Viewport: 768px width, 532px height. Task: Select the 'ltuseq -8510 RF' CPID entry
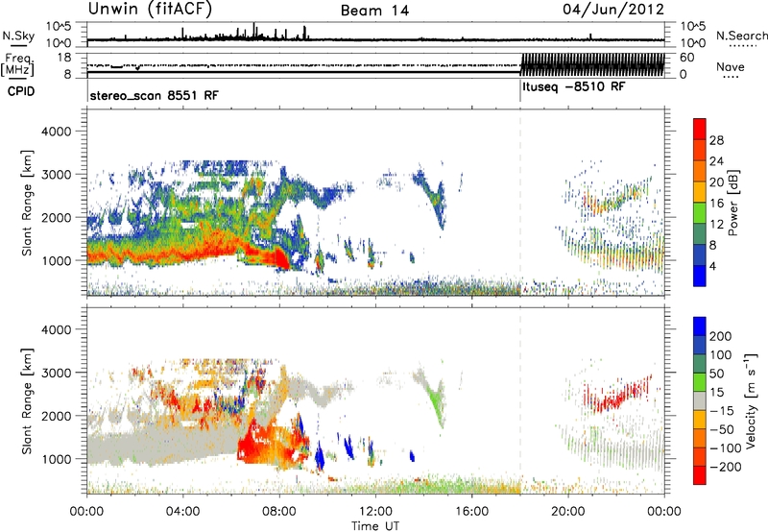pyautogui.click(x=573, y=87)
